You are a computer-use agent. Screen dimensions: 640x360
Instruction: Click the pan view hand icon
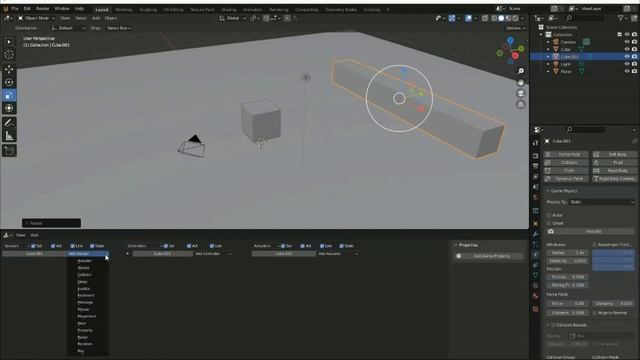(x=521, y=82)
